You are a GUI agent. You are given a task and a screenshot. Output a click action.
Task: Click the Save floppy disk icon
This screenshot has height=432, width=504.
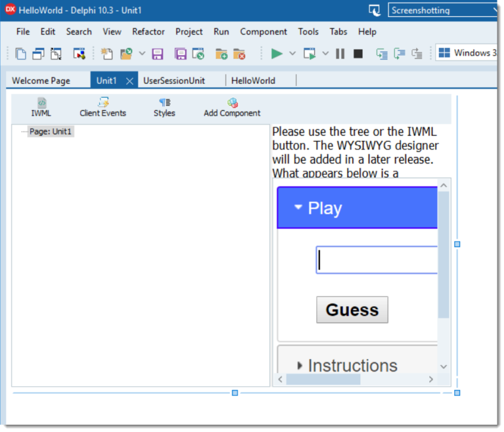(x=157, y=54)
